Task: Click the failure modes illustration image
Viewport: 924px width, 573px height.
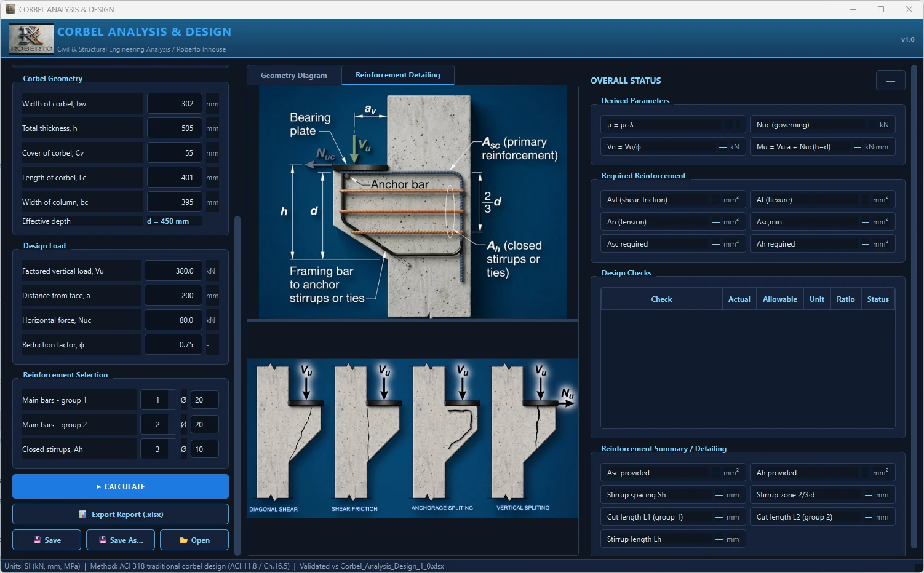Action: pyautogui.click(x=412, y=438)
